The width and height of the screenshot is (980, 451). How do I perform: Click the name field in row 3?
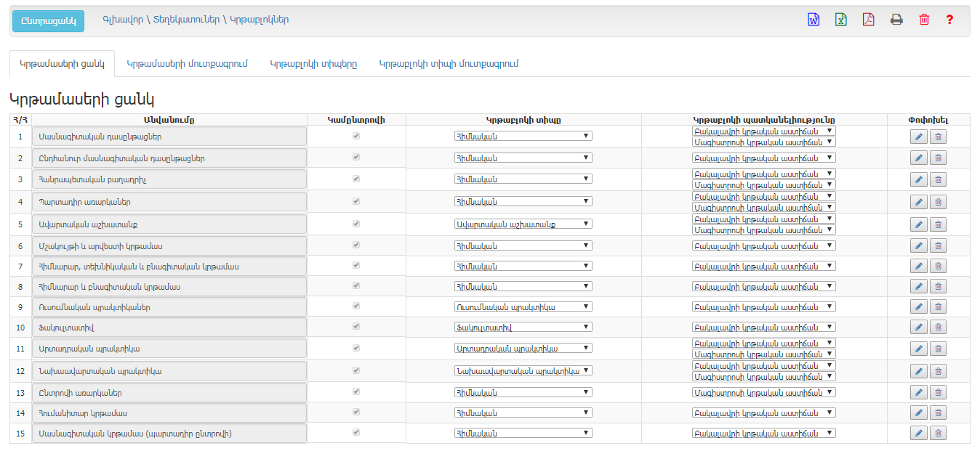coord(169,179)
